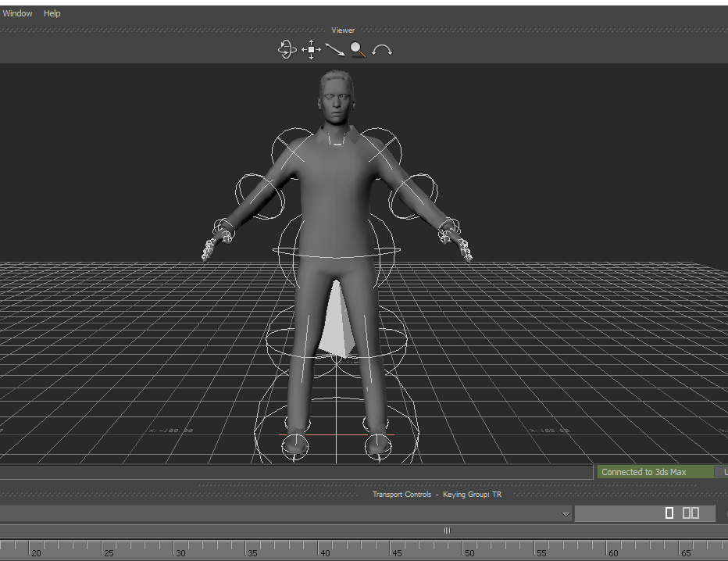The height and width of the screenshot is (561, 728).
Task: Select the white reference cone between legs
Action: (x=337, y=324)
